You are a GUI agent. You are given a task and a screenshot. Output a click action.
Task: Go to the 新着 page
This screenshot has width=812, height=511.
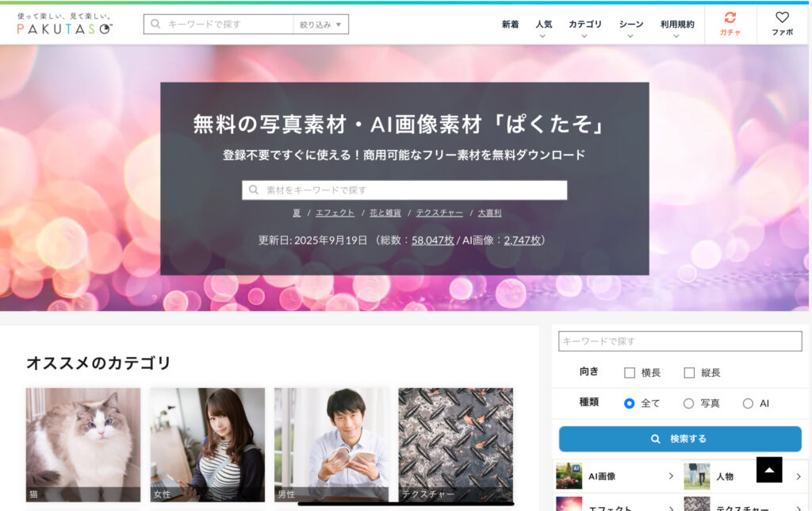[x=510, y=25]
